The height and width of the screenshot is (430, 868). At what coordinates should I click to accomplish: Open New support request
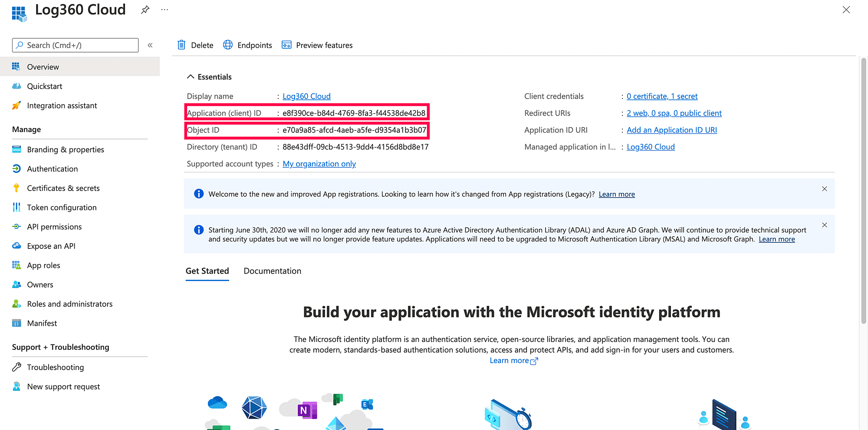[63, 387]
